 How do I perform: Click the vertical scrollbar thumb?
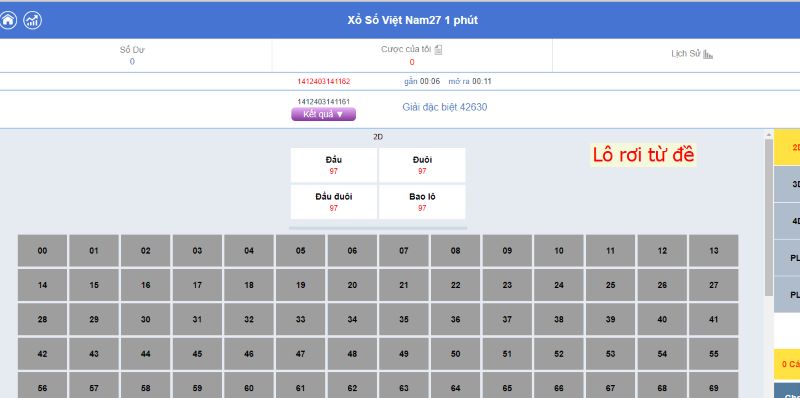[768, 217]
